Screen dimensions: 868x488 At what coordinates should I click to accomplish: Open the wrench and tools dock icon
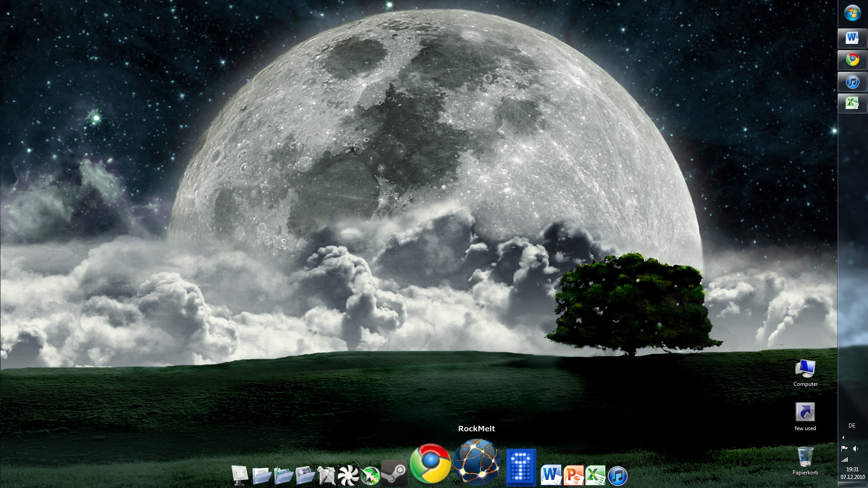(326, 475)
